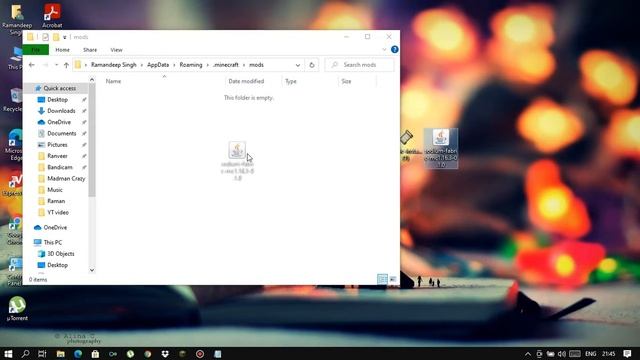Open Pictures in the navigation pane
This screenshot has width=640, height=360.
pos(57,145)
